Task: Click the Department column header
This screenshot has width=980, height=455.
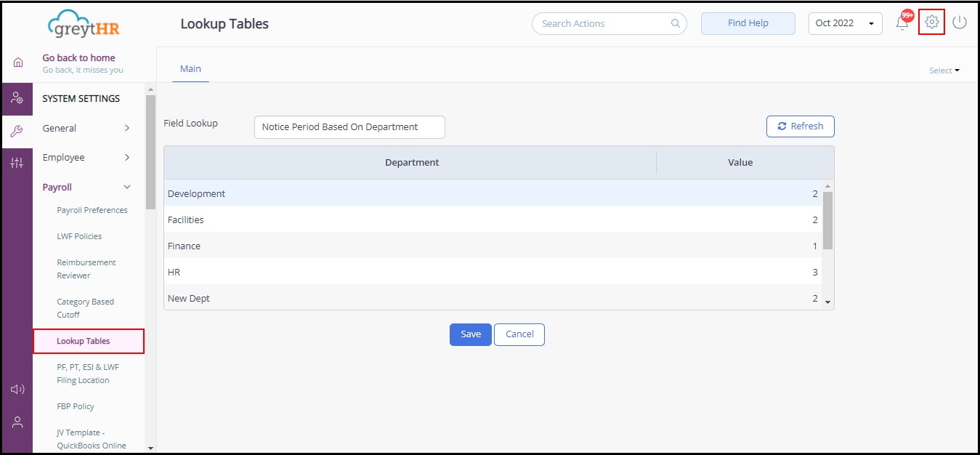Action: point(411,162)
